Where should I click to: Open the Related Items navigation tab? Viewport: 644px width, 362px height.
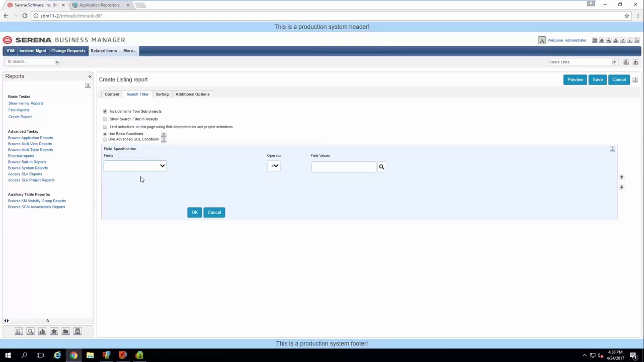(104, 51)
